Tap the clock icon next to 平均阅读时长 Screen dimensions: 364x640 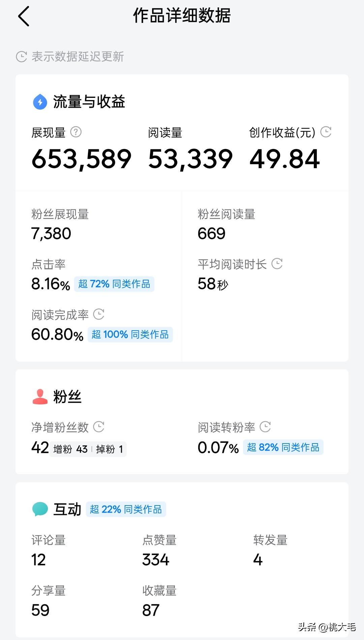coord(278,264)
